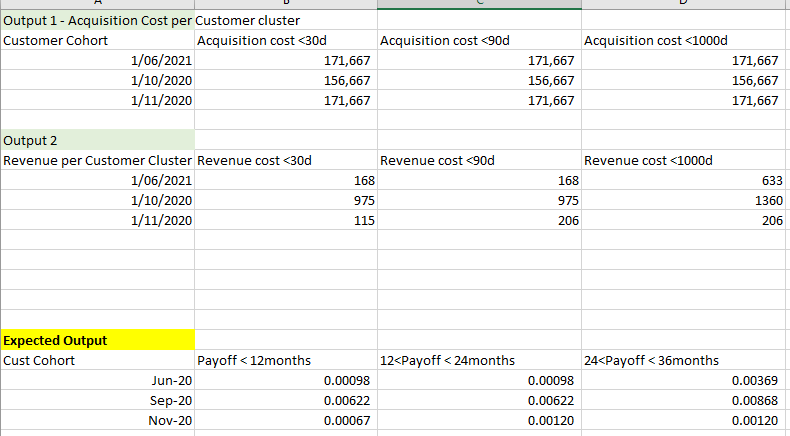
Task: Select 1/10/2020 date in Output 1 table
Action: point(98,80)
